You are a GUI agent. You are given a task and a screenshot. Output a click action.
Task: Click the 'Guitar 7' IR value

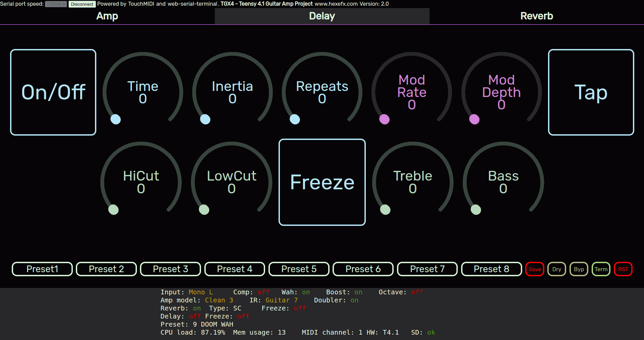tap(282, 300)
